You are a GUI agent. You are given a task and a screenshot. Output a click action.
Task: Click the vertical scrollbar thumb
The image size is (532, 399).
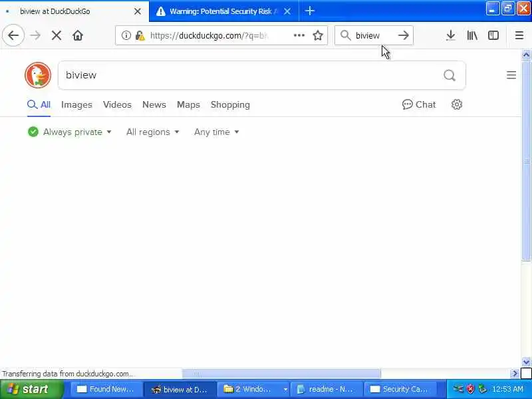(526, 160)
